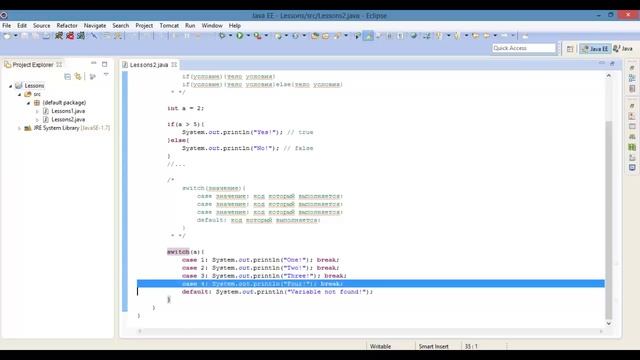Viewport: 640px width, 360px height.
Task: Toggle Link with Editor in Project Explorer
Action: pyautogui.click(x=78, y=76)
